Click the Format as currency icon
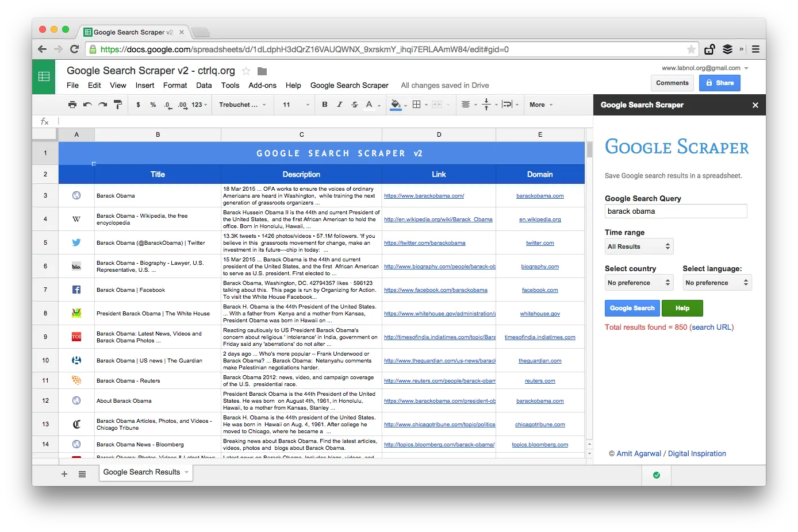Screen dimensions: 798x532 (137, 105)
